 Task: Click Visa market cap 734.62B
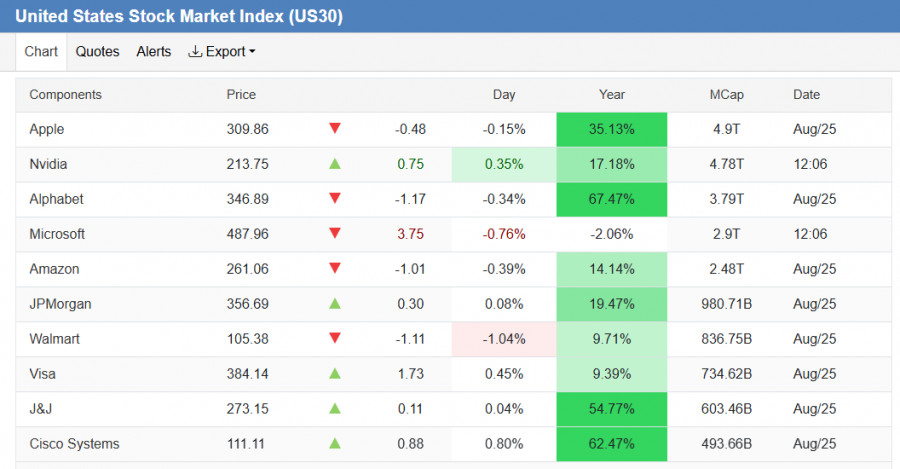[727, 374]
